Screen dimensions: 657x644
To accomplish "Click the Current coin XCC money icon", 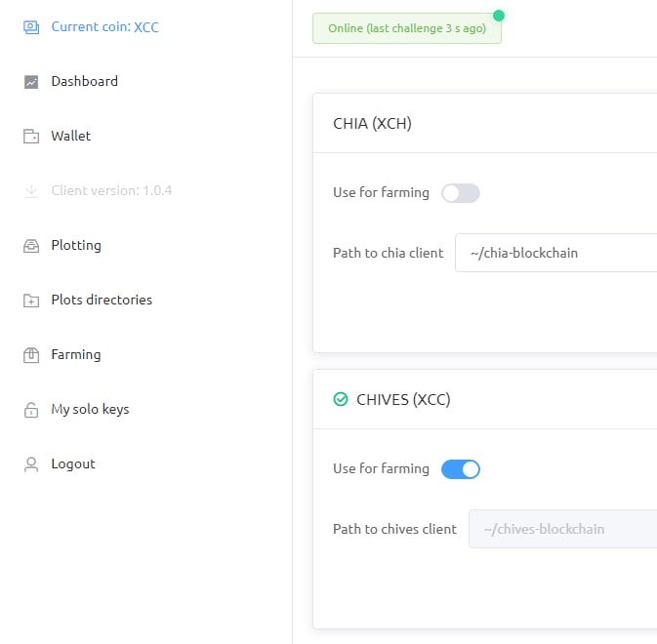I will click(x=31, y=27).
